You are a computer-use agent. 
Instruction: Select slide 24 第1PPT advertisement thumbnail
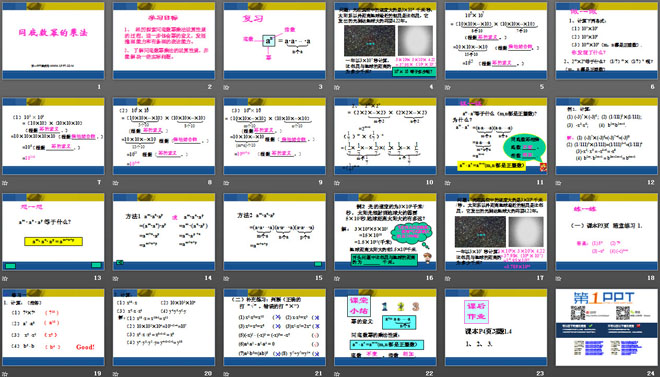tap(607, 327)
